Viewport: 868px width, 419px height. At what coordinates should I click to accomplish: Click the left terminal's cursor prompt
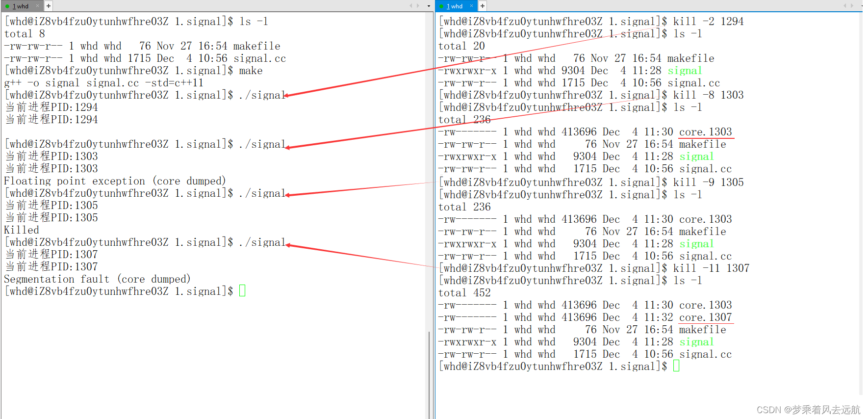pos(242,291)
